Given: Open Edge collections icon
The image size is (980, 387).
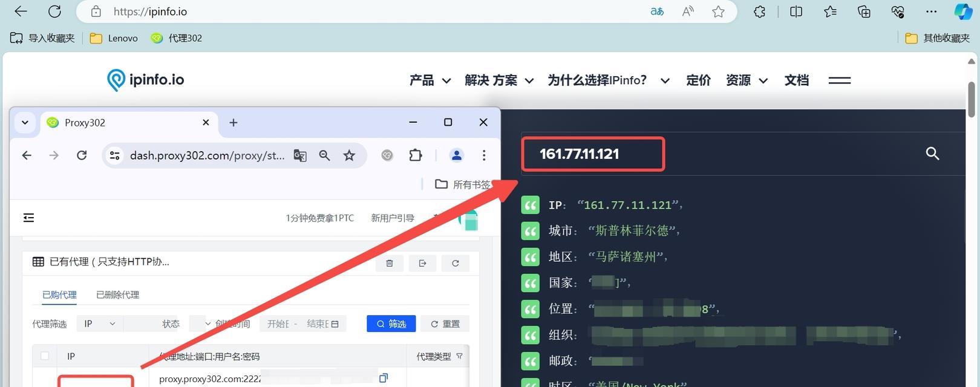Looking at the screenshot, I should pyautogui.click(x=864, y=11).
